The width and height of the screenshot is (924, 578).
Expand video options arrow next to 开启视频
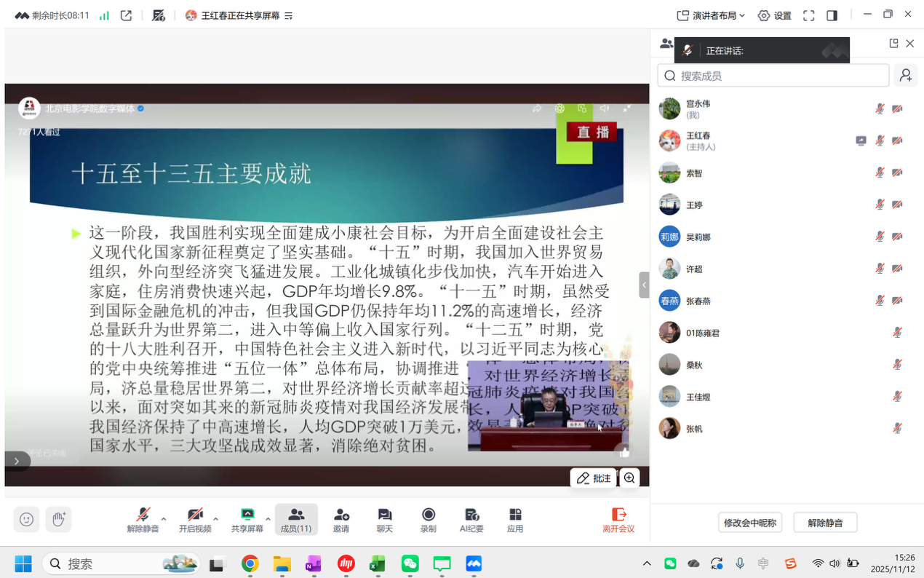(216, 519)
